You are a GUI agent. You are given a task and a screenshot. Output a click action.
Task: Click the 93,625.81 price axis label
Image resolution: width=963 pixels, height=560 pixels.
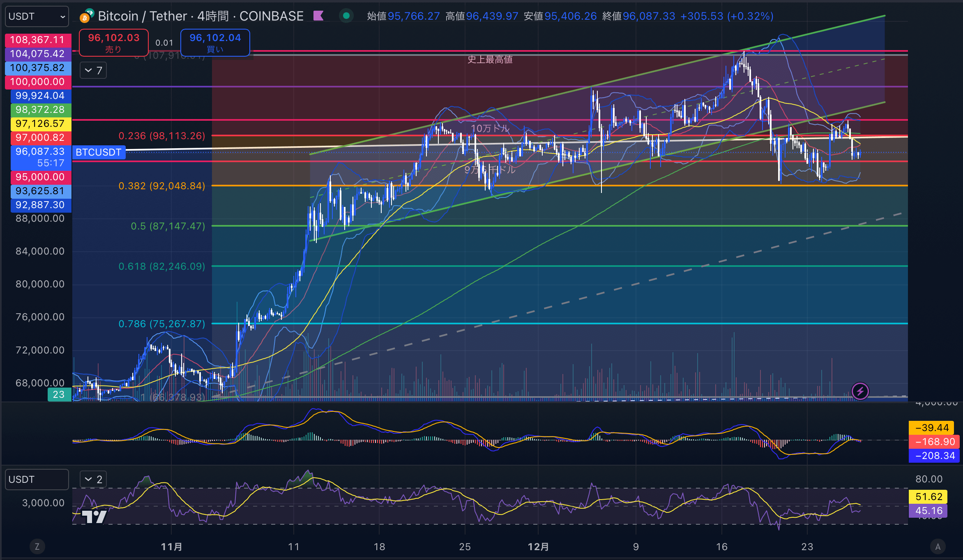pos(40,191)
